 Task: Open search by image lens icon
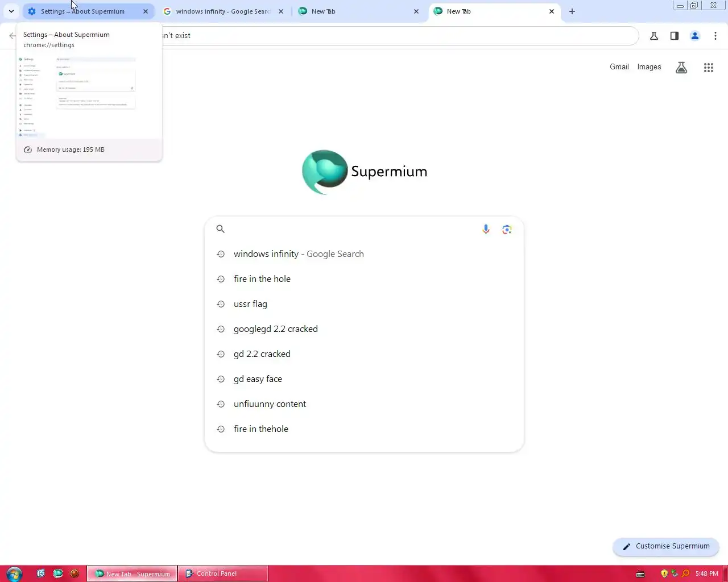point(507,229)
